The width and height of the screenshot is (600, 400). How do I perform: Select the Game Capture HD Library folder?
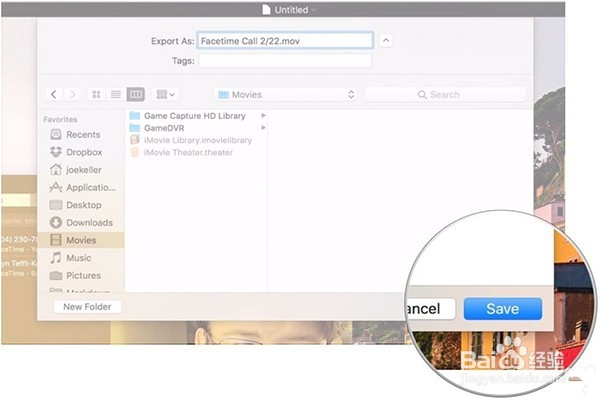click(194, 116)
